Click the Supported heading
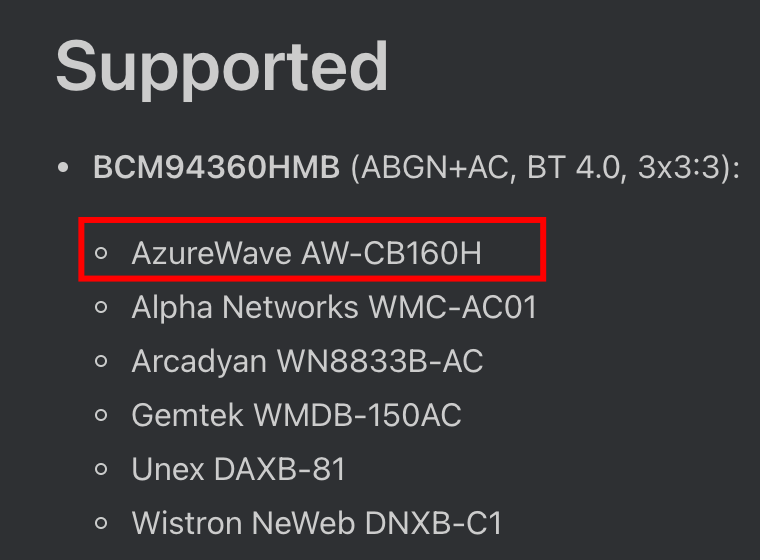 click(x=221, y=67)
